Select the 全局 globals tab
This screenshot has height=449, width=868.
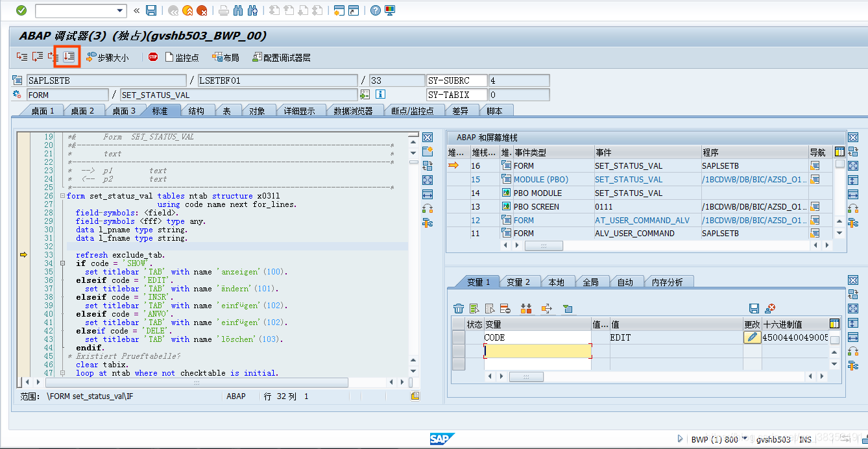coord(590,282)
